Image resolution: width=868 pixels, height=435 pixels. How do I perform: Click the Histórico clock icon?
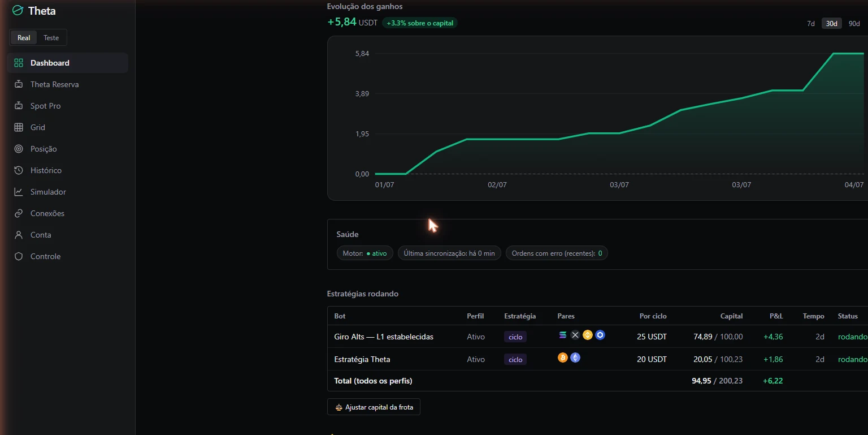click(x=19, y=170)
